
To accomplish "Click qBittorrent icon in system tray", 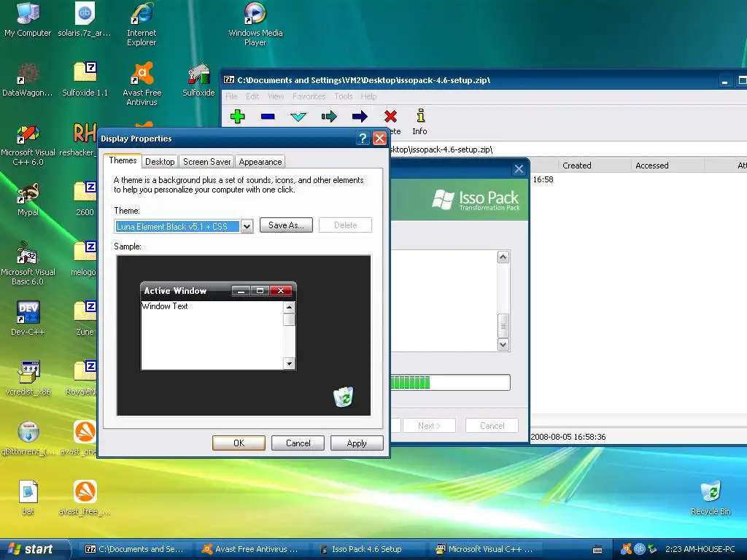I will [639, 549].
